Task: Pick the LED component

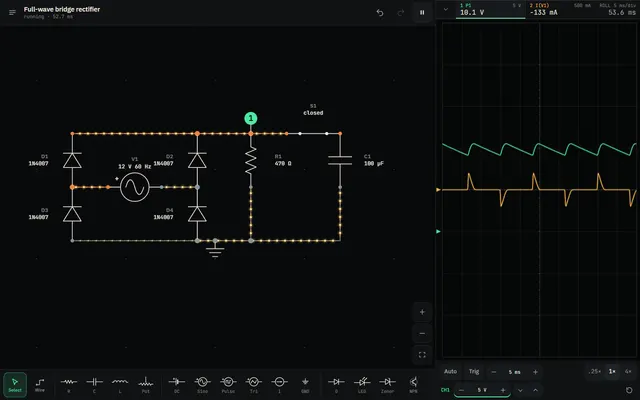Action: pos(362,384)
